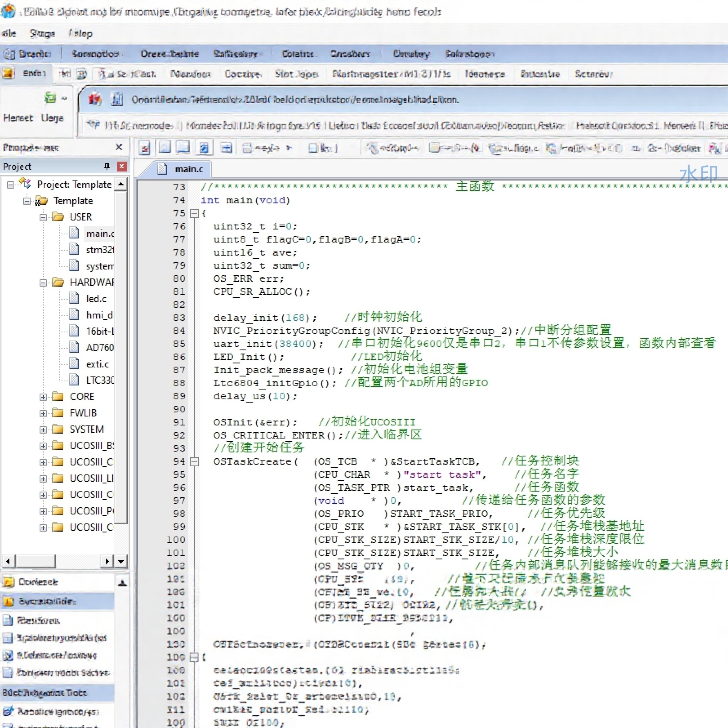Click the USER folder icon in the project tree
The width and height of the screenshot is (728, 728).
[x=58, y=217]
